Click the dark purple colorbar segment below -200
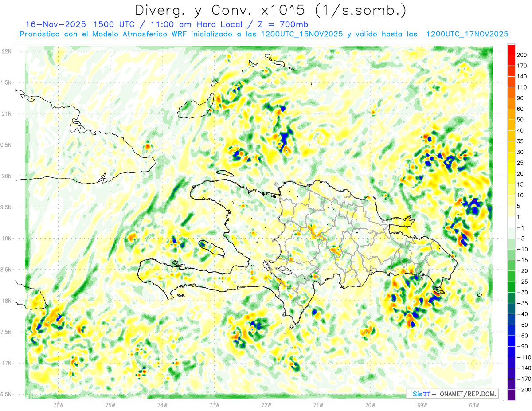The image size is (532, 411). pos(511,395)
